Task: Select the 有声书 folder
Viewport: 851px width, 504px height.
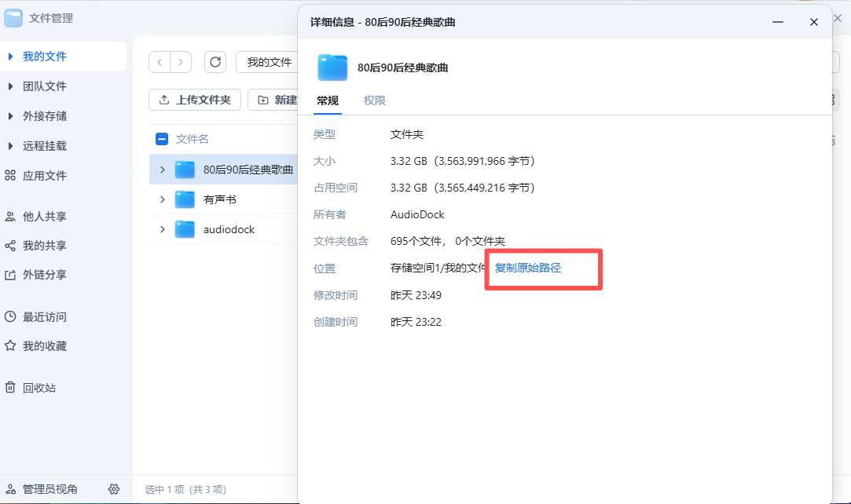Action: 220,199
